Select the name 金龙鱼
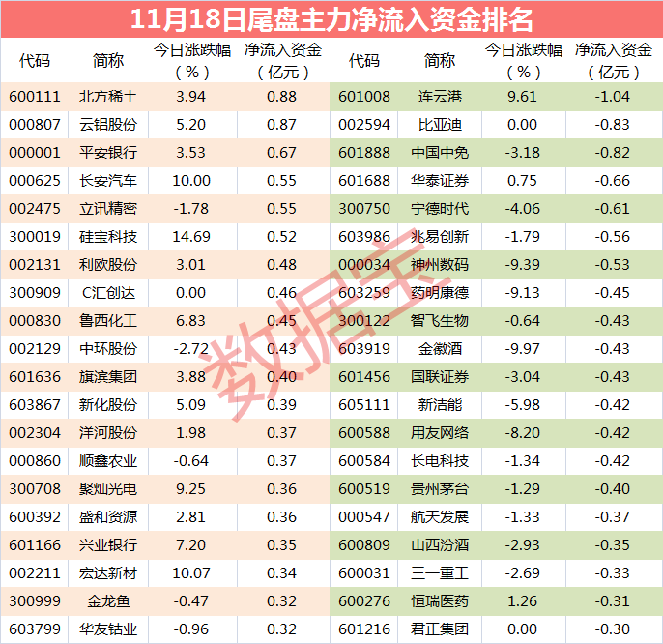 [x=108, y=600]
